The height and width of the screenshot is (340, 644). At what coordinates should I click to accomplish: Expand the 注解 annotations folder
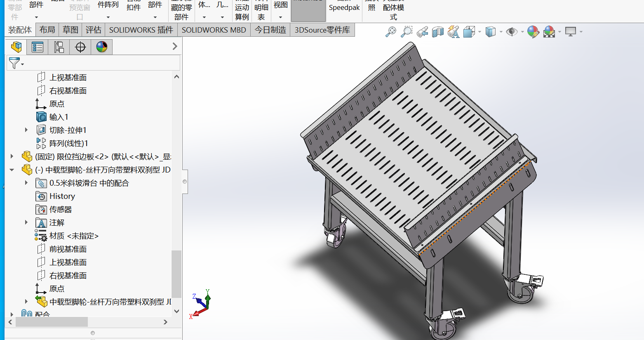click(26, 222)
